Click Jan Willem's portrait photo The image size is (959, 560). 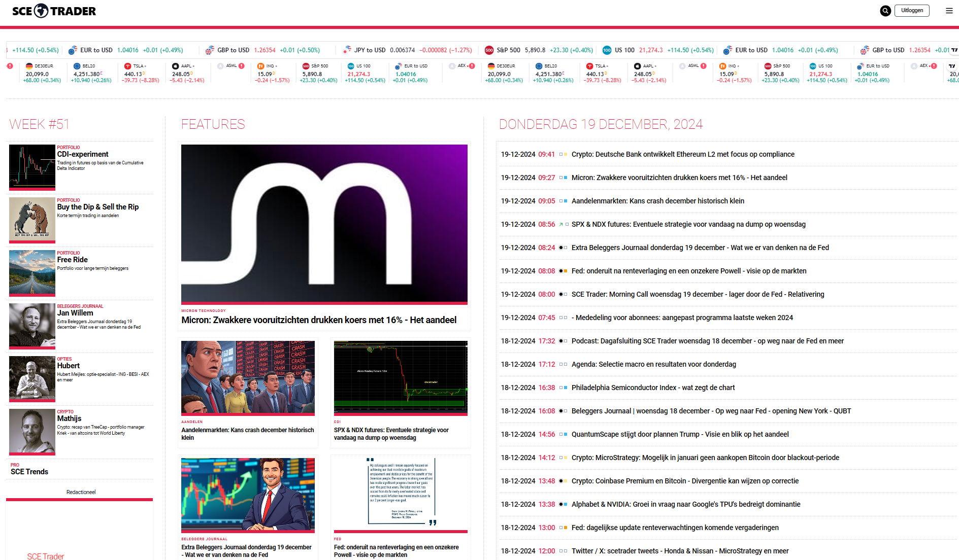pyautogui.click(x=32, y=326)
